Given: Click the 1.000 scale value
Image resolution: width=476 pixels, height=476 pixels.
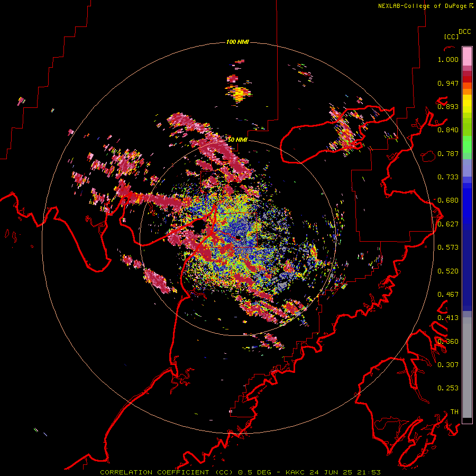Looking at the screenshot, I should click(448, 59).
